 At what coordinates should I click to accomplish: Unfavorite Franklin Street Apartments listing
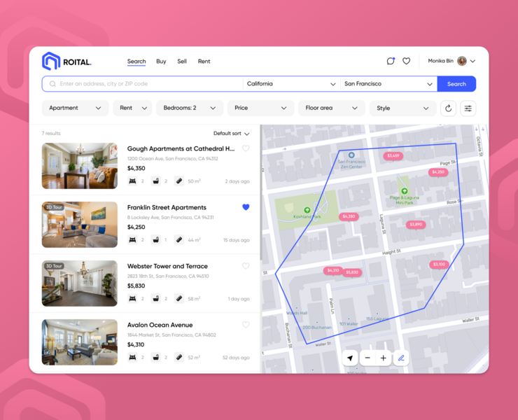tap(246, 207)
